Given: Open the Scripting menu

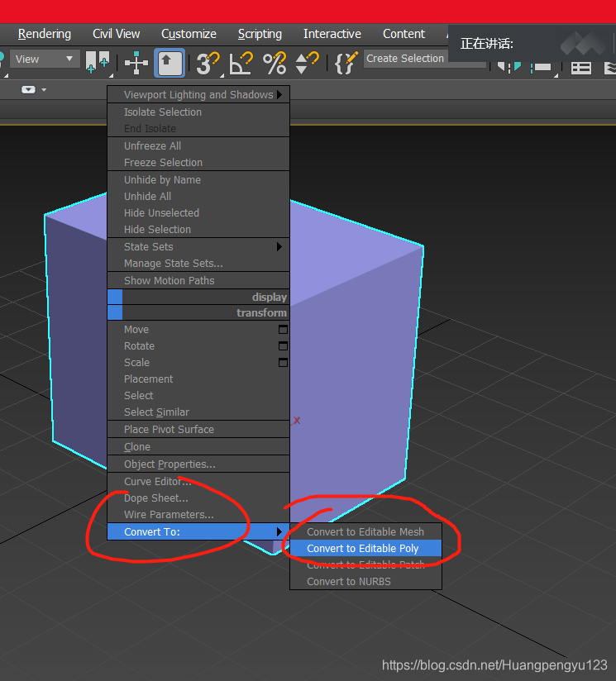Looking at the screenshot, I should tap(260, 34).
